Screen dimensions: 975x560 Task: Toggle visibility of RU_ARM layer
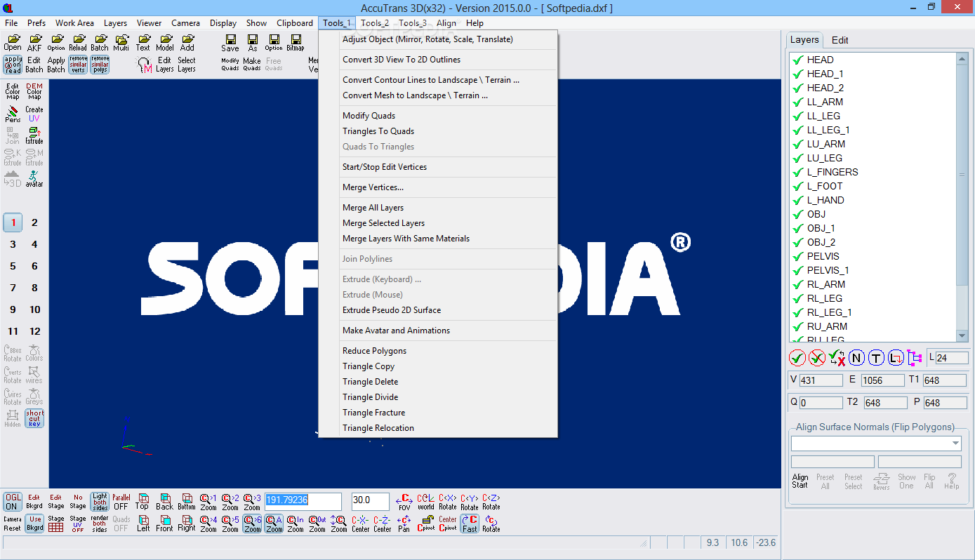tap(797, 326)
